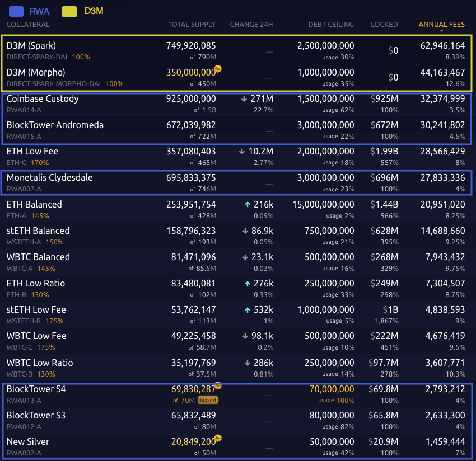Click the badge icon beside New Silver supply
The height and width of the screenshot is (461, 476).
[219, 438]
